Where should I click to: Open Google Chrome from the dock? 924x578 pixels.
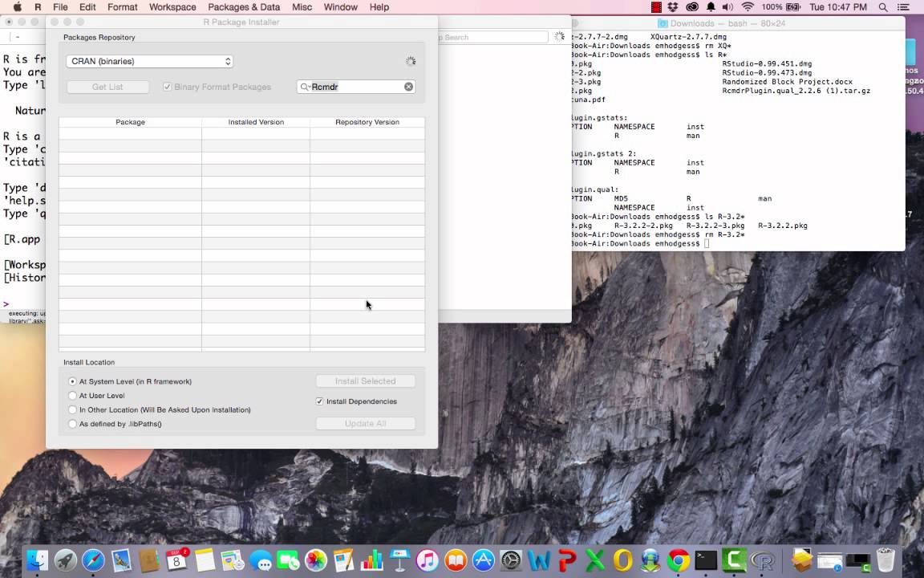(678, 560)
